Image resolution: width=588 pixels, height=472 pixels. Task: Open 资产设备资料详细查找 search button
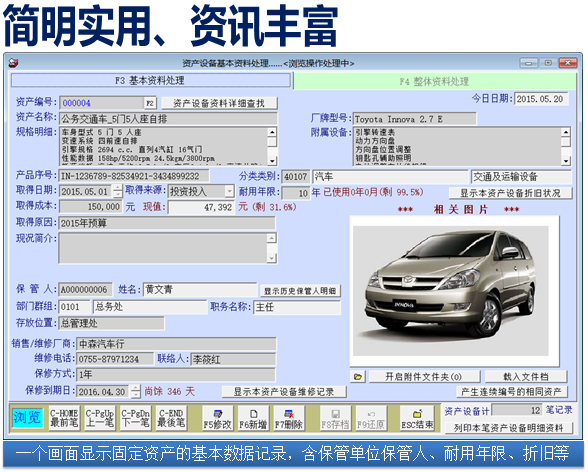[219, 103]
